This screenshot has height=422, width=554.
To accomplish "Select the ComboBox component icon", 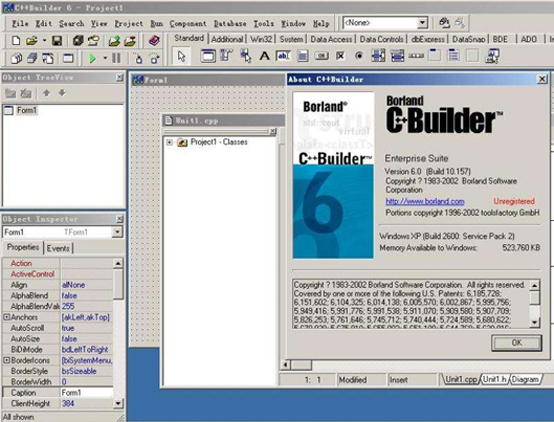I will [397, 56].
